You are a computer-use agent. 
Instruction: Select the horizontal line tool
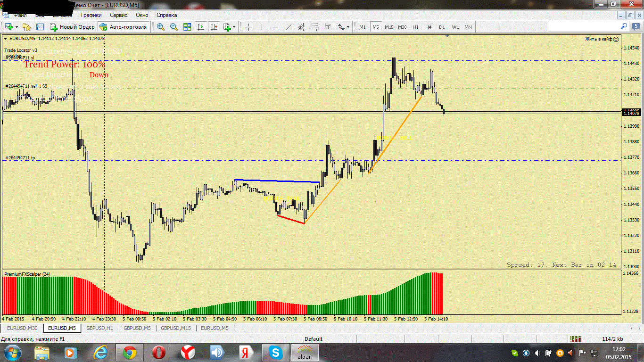275,27
